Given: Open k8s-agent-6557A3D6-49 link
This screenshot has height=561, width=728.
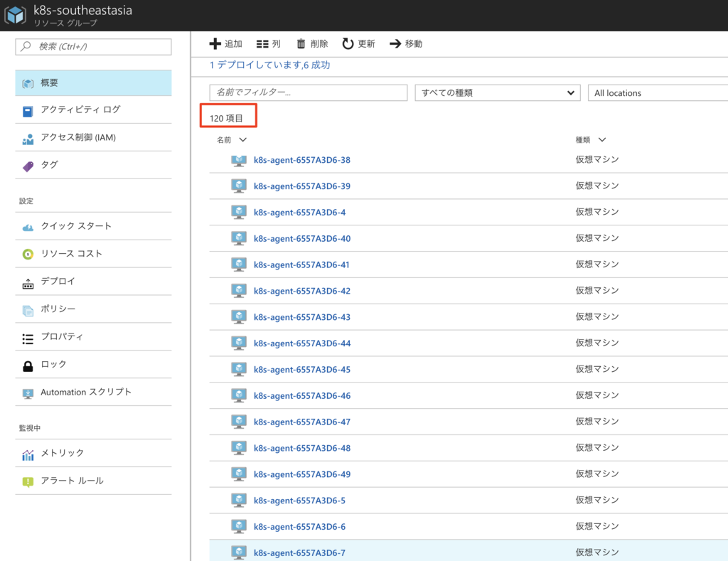Looking at the screenshot, I should [x=301, y=475].
